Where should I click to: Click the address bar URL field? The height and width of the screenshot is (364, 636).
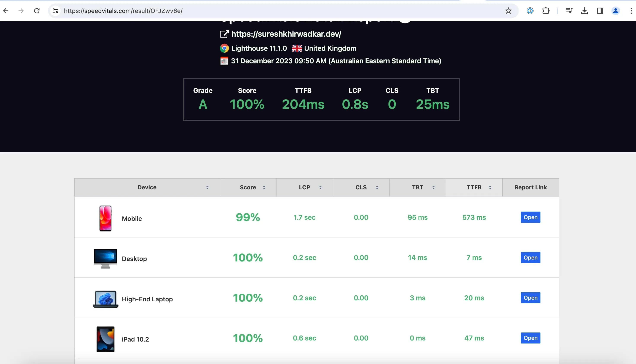(x=250, y=11)
